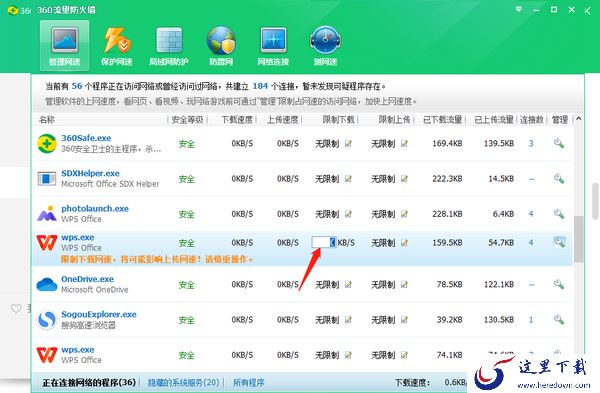This screenshot has height=393, width=600.
Task: Open SogouExplorer.exe connection count 1
Action: pos(531,320)
